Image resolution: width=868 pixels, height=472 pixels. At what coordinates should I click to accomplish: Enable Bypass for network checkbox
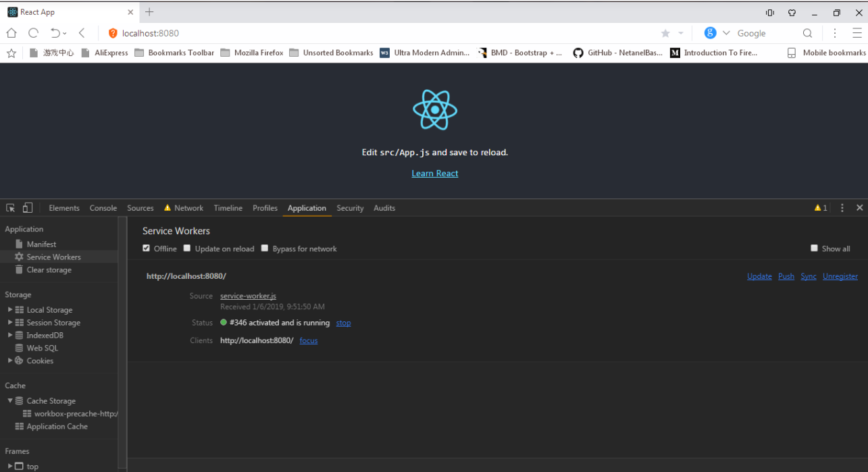click(265, 248)
